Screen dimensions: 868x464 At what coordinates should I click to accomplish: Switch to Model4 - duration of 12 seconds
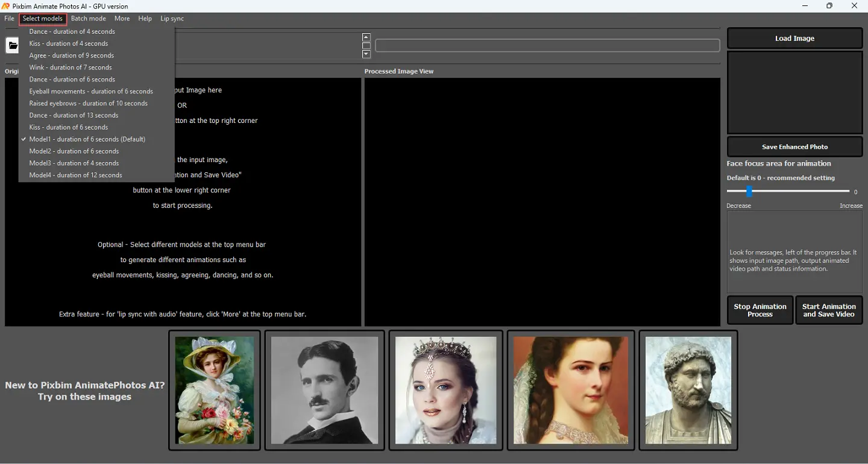coord(96,175)
